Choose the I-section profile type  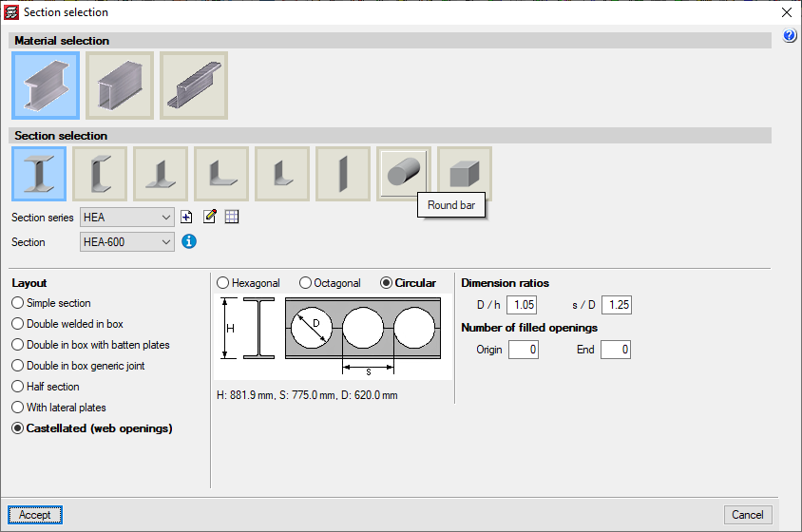[x=39, y=174]
